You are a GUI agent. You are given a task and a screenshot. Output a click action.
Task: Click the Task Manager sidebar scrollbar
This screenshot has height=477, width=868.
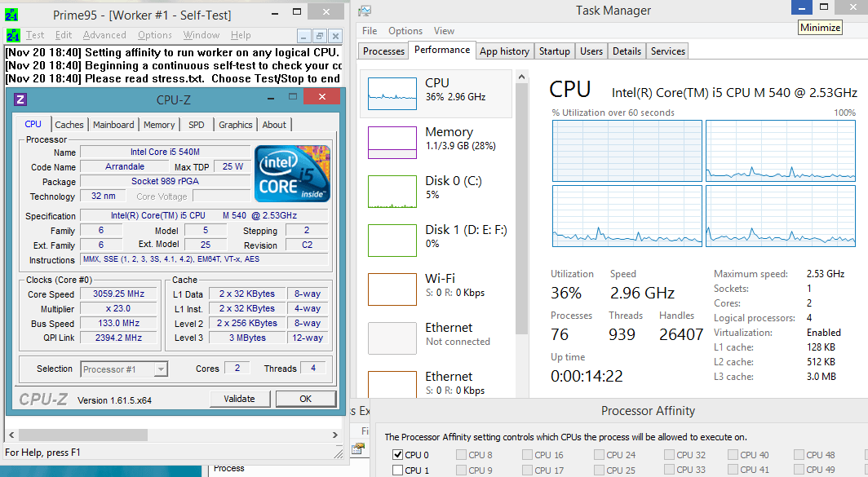tap(520, 204)
